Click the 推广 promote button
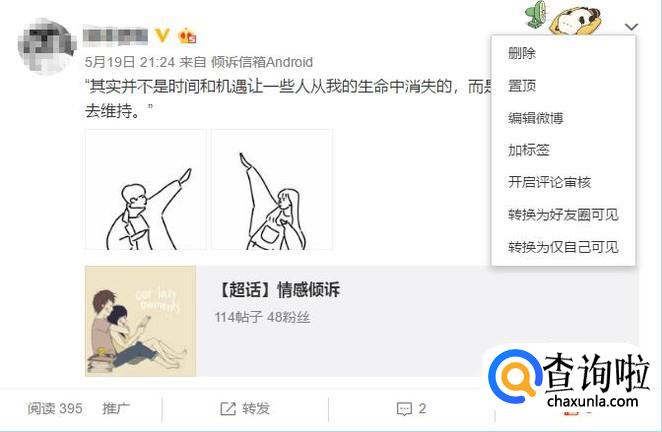 [116, 408]
